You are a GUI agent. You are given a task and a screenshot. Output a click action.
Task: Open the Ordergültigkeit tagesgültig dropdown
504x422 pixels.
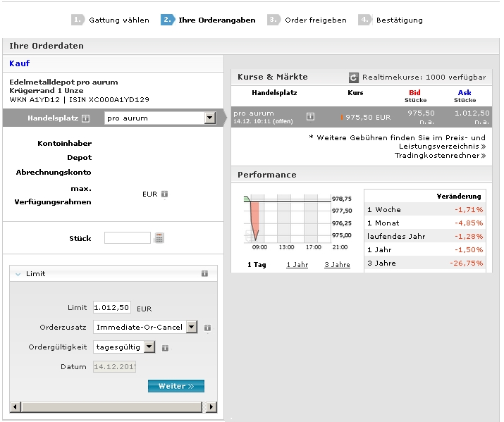[149, 347]
